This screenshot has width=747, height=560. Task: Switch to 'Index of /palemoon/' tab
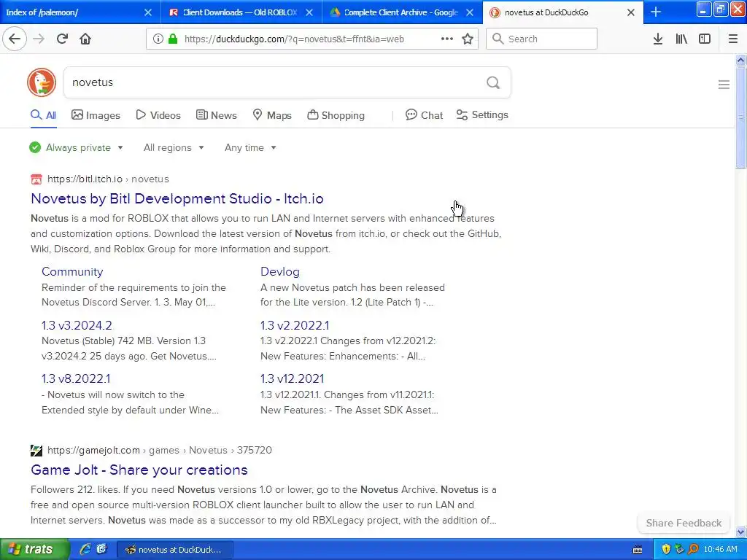(71, 12)
